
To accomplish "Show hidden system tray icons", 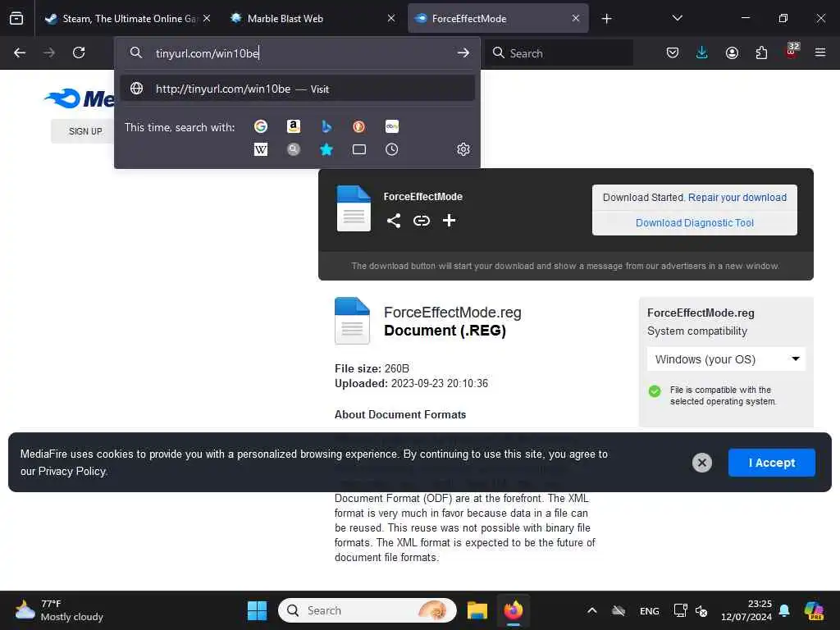I will [x=592, y=610].
